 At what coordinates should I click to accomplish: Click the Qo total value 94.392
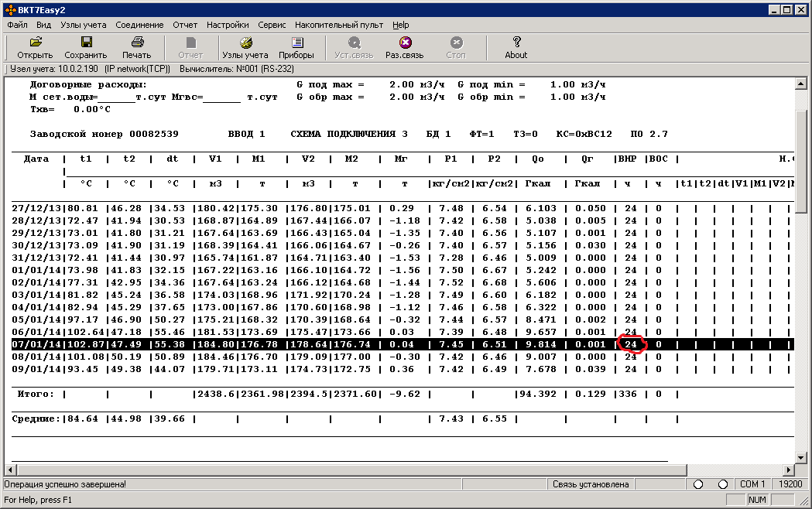pyautogui.click(x=537, y=395)
